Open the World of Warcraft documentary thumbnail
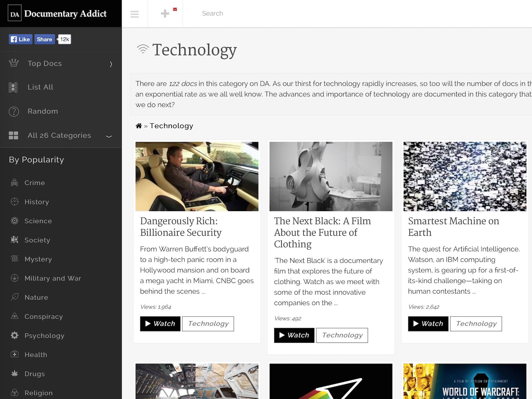 (x=465, y=381)
